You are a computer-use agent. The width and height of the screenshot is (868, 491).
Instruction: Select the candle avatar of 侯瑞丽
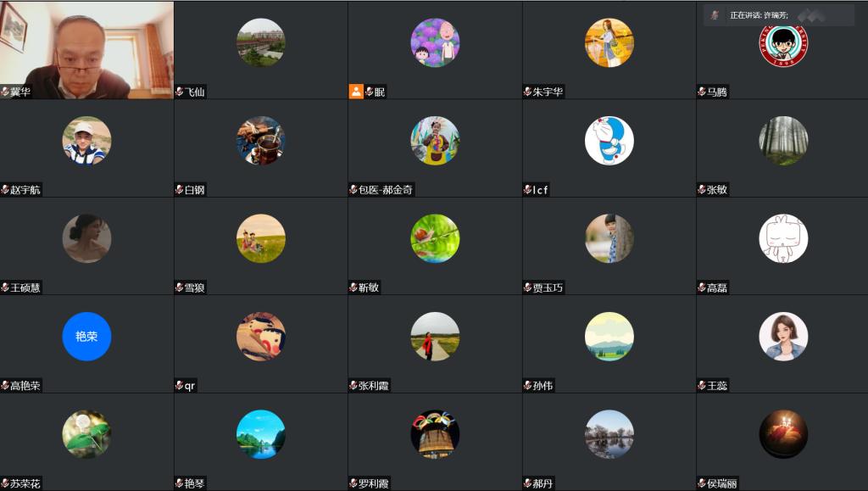point(783,434)
